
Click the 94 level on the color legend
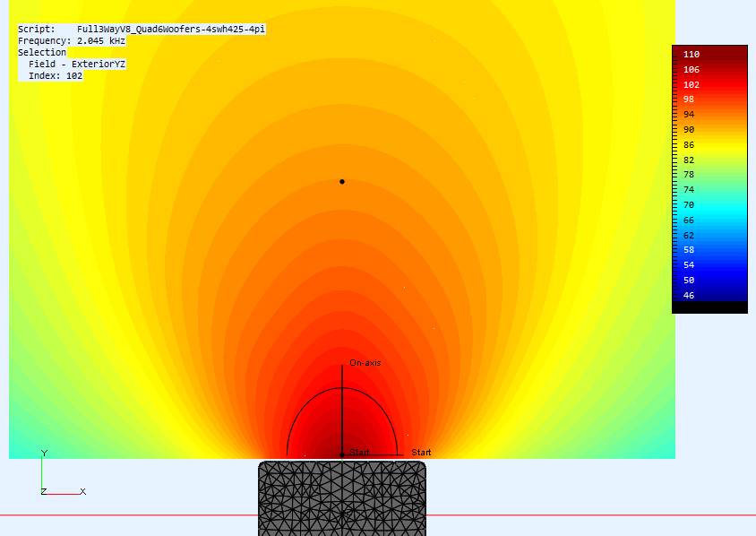(x=689, y=115)
